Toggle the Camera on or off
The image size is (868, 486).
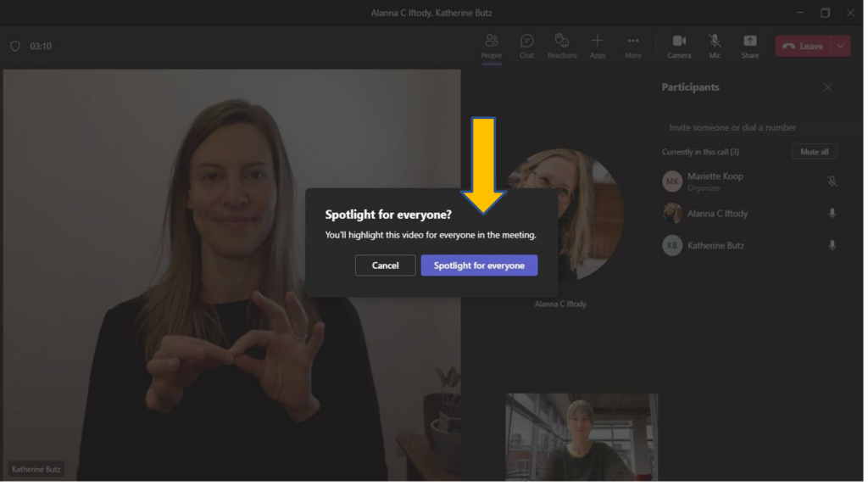[x=679, y=42]
